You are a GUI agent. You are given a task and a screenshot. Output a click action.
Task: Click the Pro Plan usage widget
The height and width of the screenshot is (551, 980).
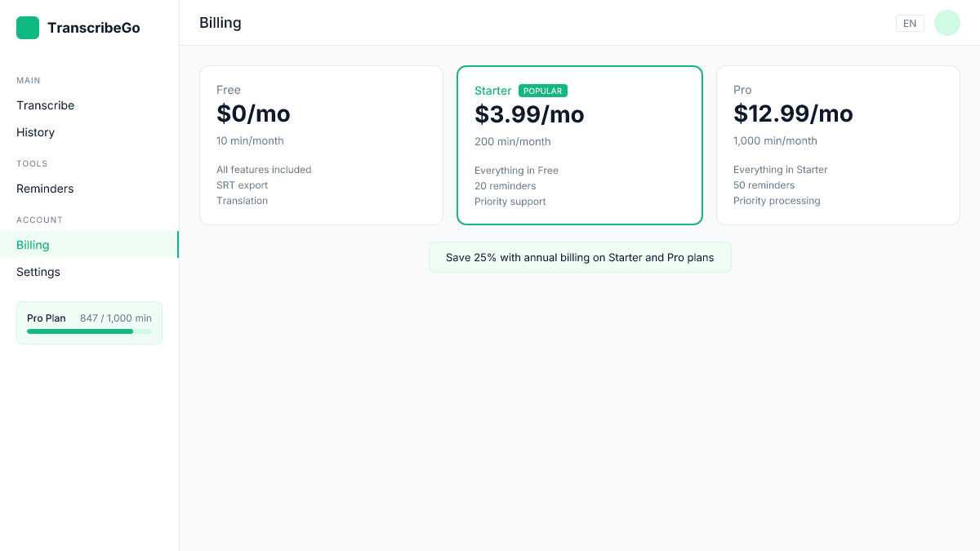point(88,322)
